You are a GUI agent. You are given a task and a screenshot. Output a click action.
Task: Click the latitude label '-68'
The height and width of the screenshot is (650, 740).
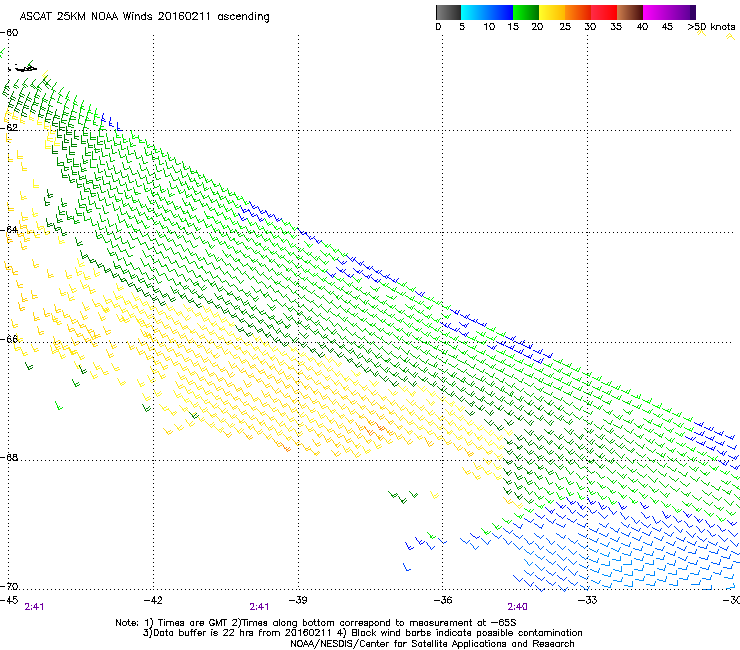coord(9,457)
